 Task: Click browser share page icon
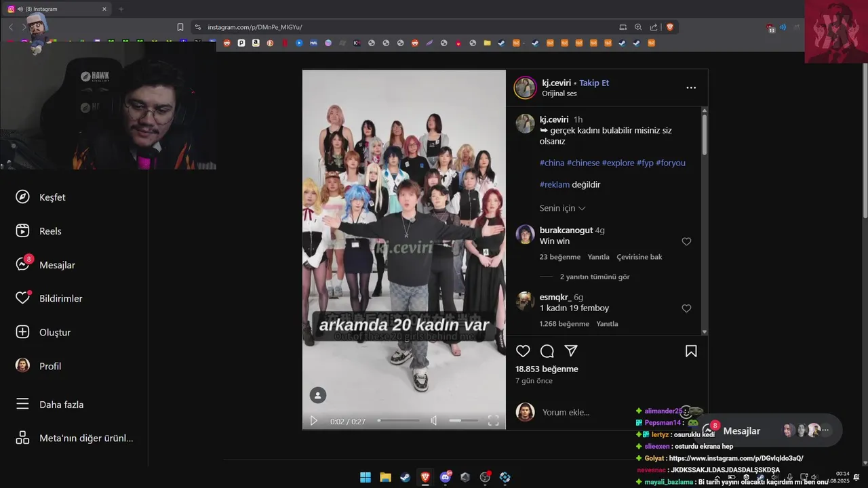coord(654,27)
